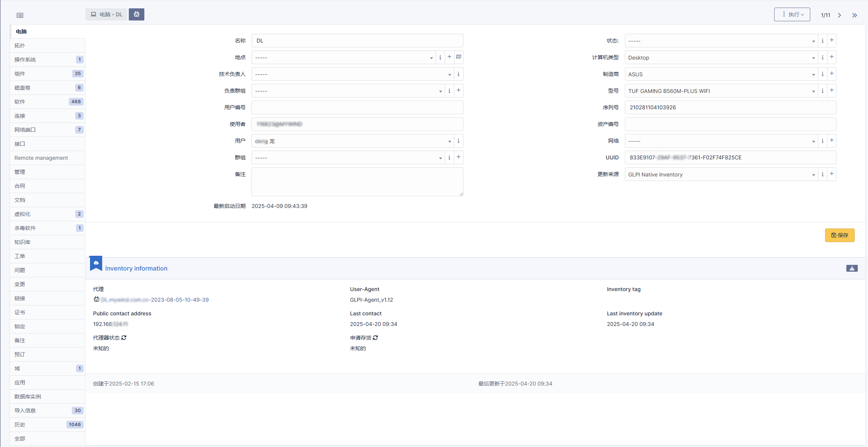
Task: Open 群组 dropdown
Action: coord(348,157)
